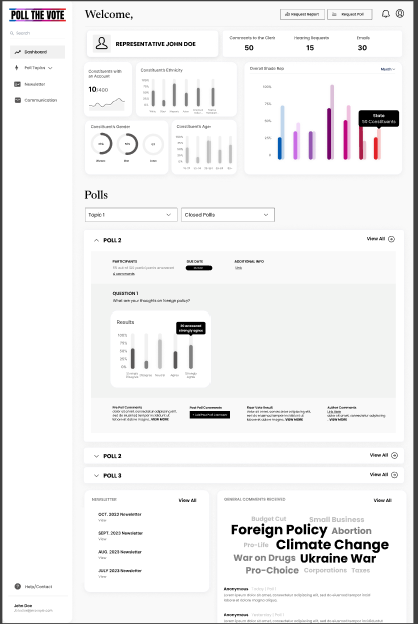Expand the collapsed Poll 2 row chevron
Viewport: 418px width, 624px height.
pos(96,456)
